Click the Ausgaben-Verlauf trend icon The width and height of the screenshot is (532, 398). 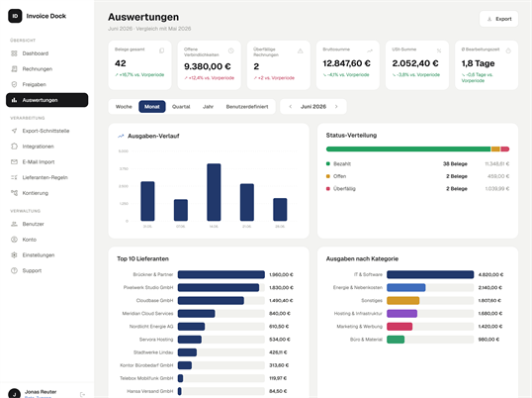121,136
